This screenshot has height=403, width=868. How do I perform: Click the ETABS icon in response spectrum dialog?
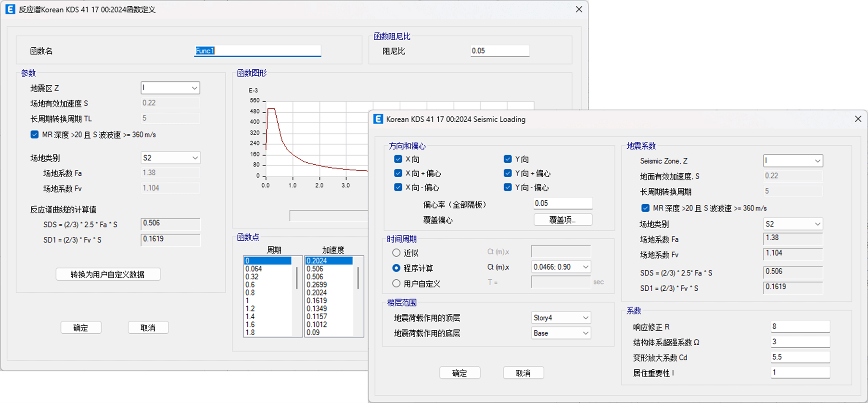(x=10, y=10)
